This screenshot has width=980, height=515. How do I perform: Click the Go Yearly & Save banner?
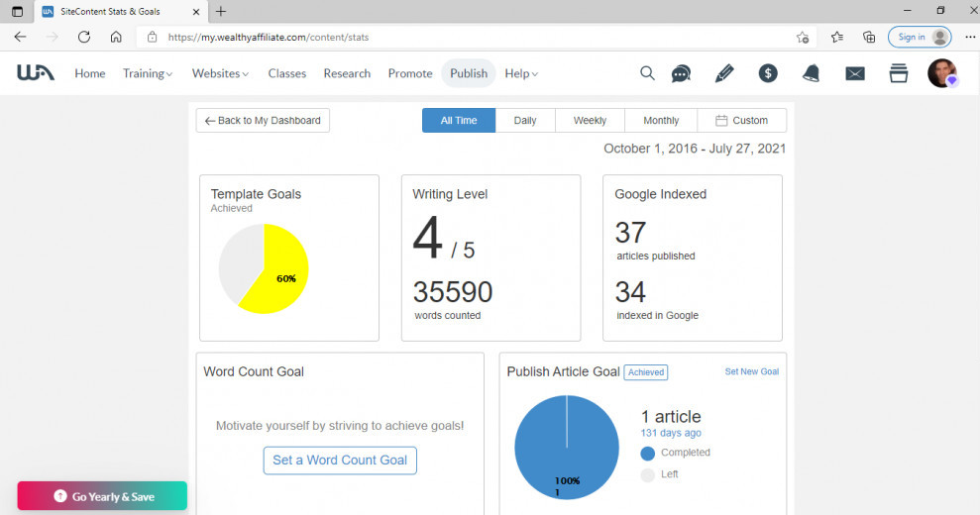tap(102, 496)
